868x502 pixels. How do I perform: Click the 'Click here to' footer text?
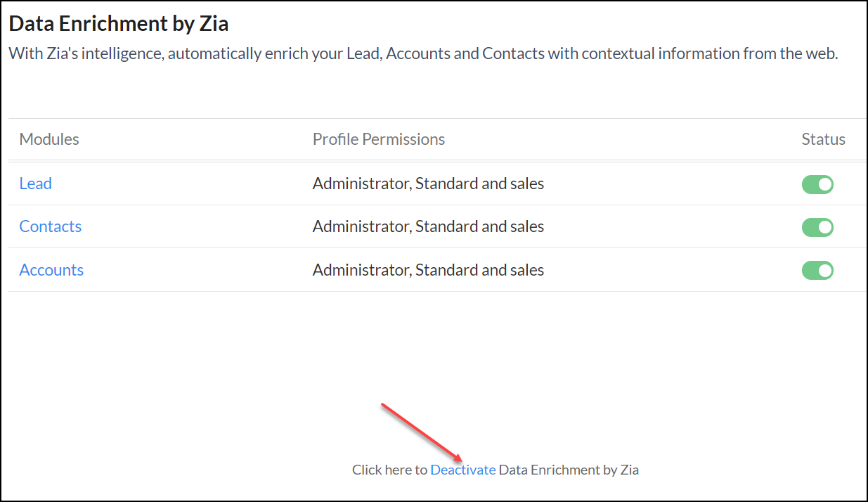pyautogui.click(x=390, y=470)
